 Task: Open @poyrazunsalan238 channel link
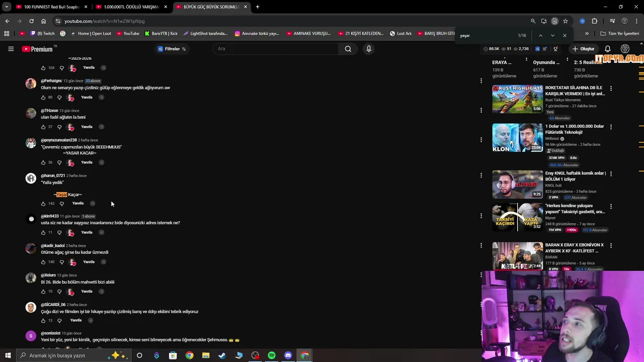[x=59, y=140]
